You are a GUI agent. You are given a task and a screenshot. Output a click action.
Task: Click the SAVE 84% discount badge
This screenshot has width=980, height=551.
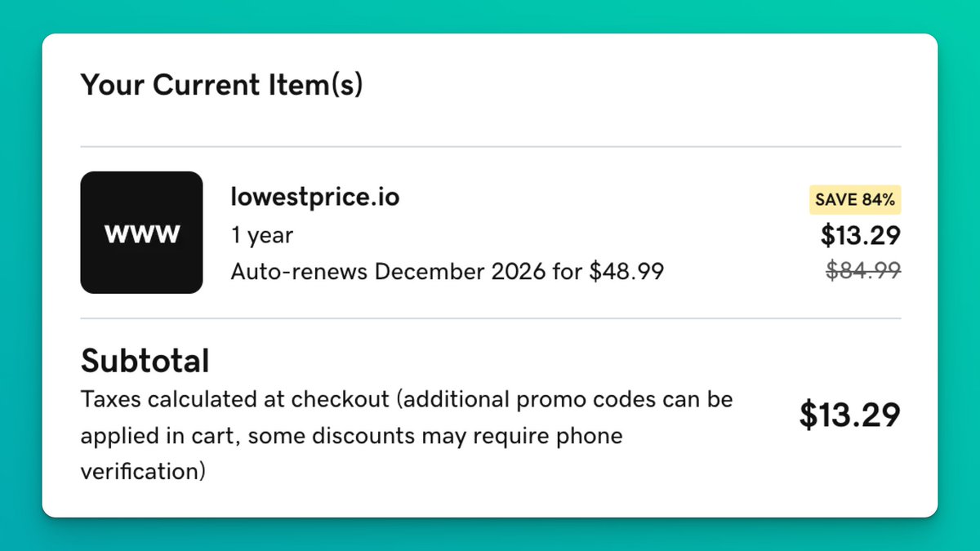[x=855, y=199]
